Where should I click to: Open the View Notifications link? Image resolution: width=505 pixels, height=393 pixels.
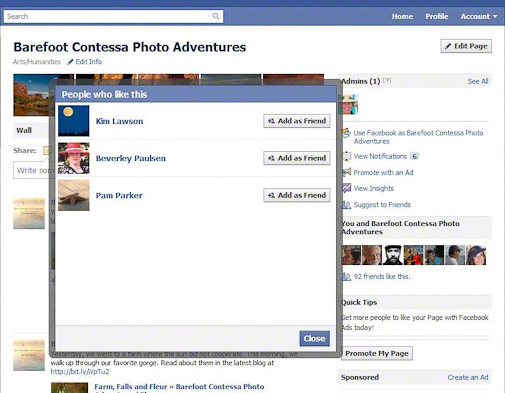[x=380, y=156]
